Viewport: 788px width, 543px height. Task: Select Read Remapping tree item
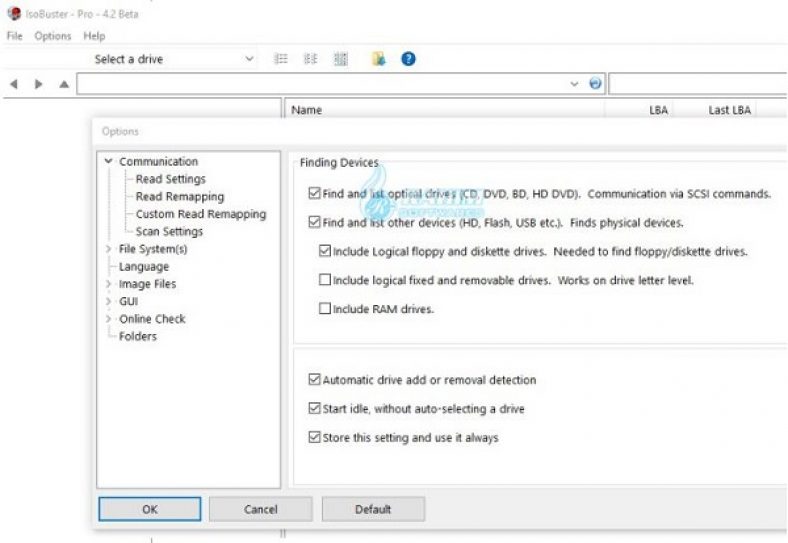[180, 197]
